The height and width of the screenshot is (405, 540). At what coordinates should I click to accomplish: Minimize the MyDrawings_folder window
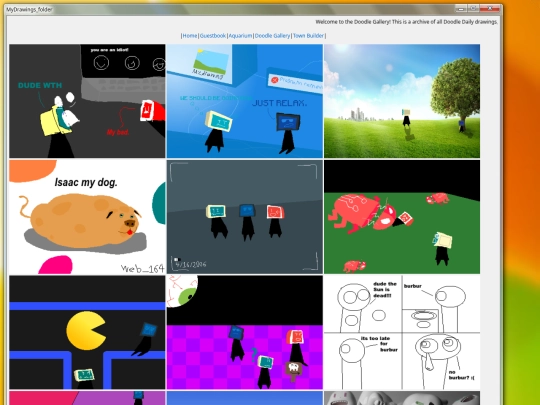[461, 8]
